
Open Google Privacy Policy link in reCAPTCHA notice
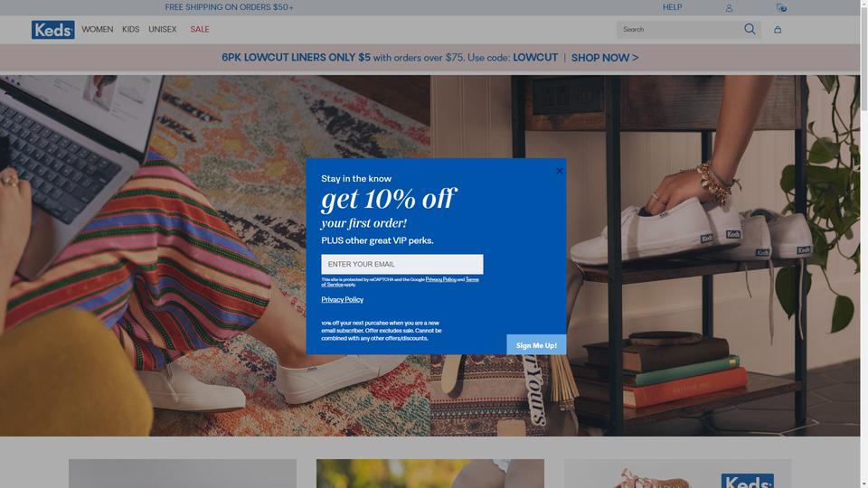440,279
